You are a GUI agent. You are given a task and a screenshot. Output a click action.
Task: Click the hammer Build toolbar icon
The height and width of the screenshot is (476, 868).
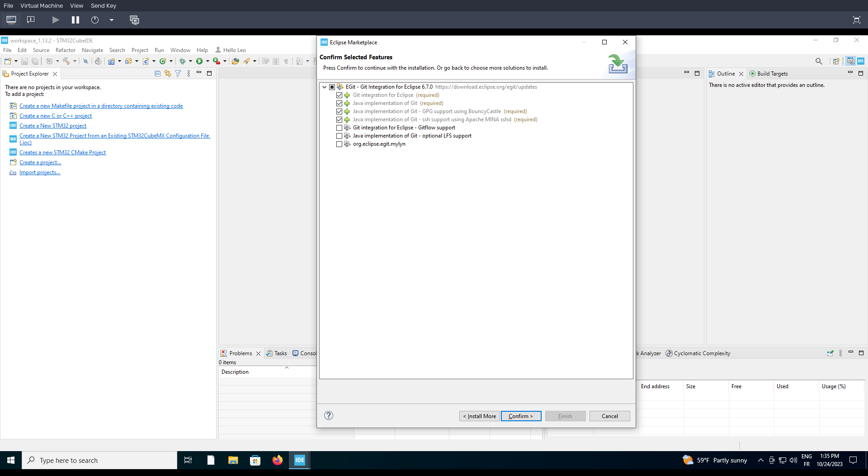point(66,61)
